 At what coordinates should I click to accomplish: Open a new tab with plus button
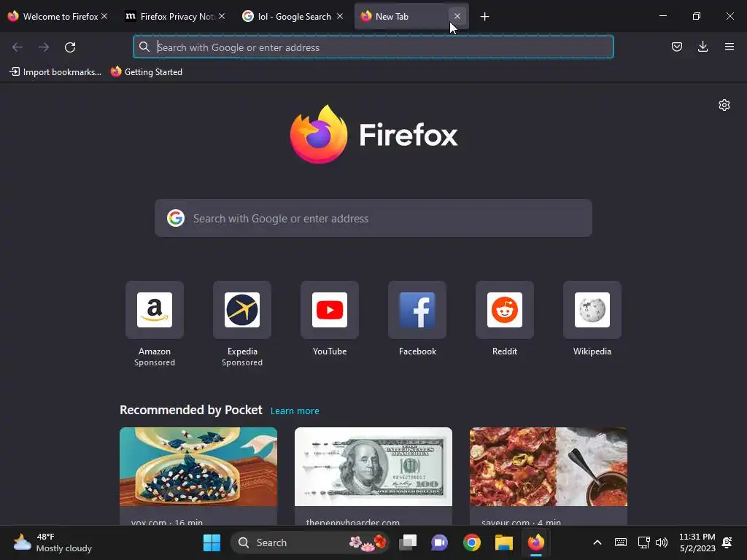pyautogui.click(x=484, y=17)
